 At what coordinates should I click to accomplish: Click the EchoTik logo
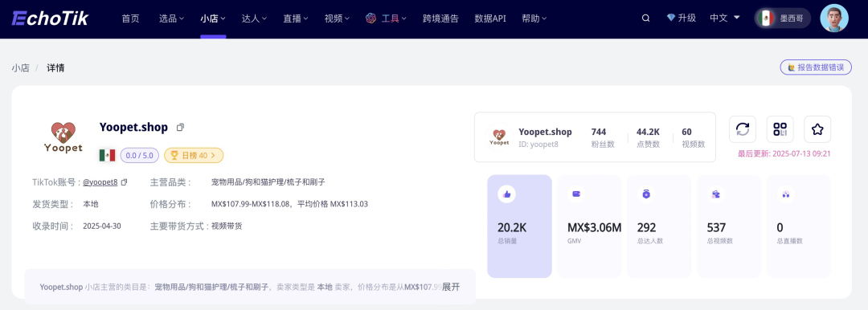pos(50,18)
